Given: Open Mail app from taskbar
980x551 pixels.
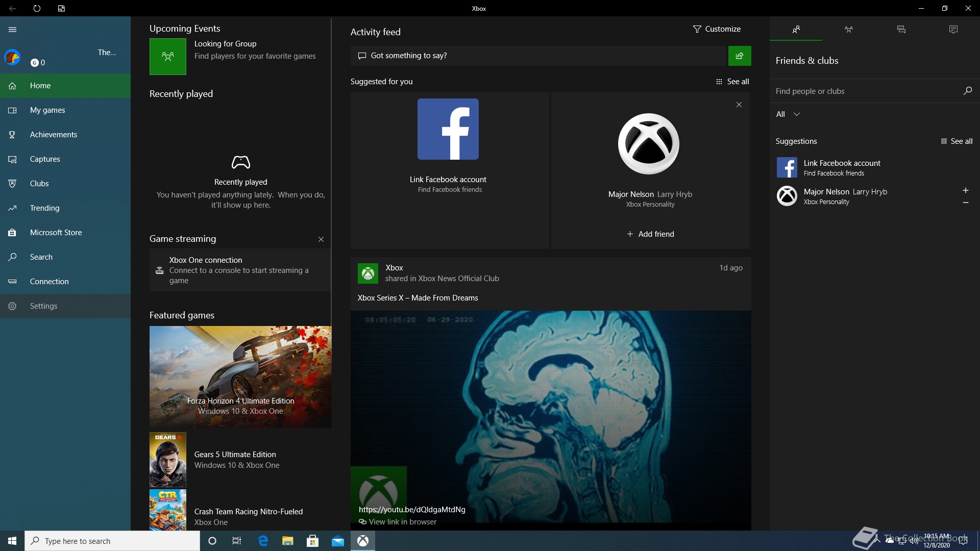Looking at the screenshot, I should click(338, 541).
